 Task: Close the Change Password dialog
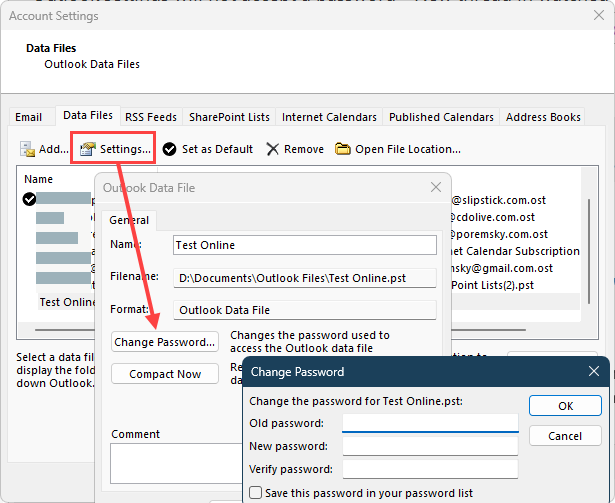click(593, 372)
